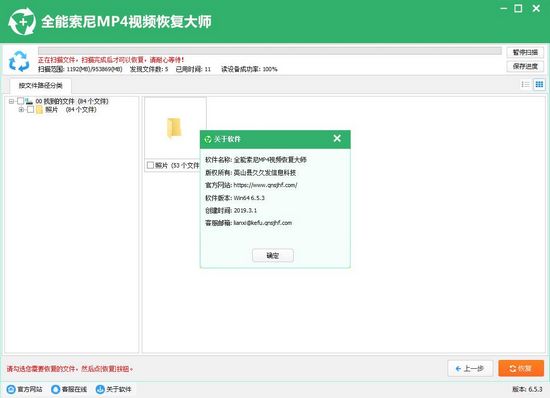Click the 软件版本 Win64 6.5.3 text

coord(235,198)
